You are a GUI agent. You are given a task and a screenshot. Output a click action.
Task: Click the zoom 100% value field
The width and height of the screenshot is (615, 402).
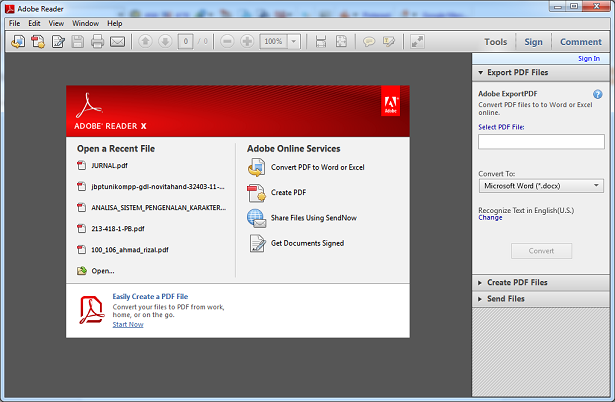coord(274,41)
